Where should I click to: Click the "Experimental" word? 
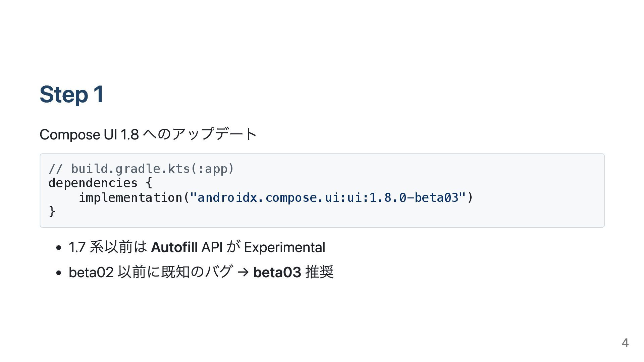pos(284,247)
